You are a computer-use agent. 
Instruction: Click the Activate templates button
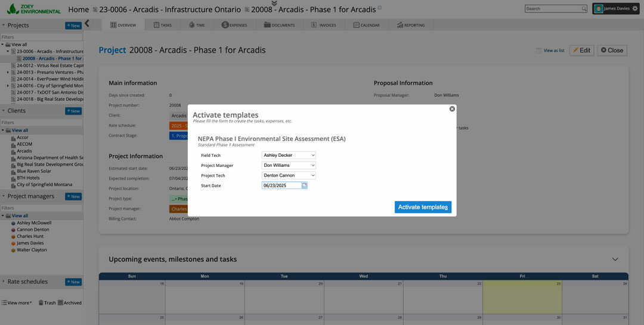(x=423, y=207)
